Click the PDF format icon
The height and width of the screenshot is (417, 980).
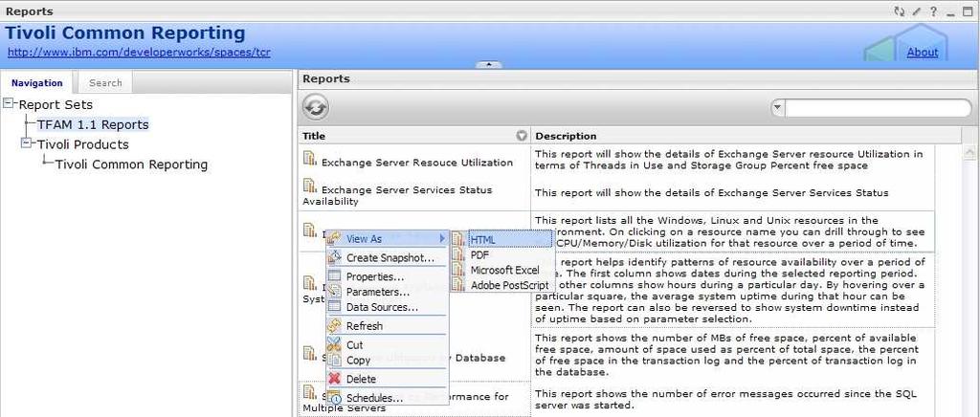tap(459, 254)
